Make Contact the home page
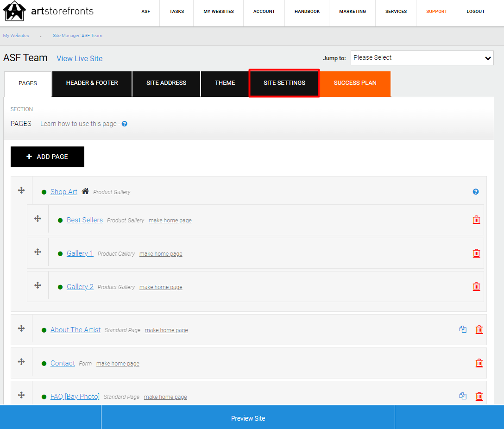Image resolution: width=504 pixels, height=429 pixels. click(118, 364)
